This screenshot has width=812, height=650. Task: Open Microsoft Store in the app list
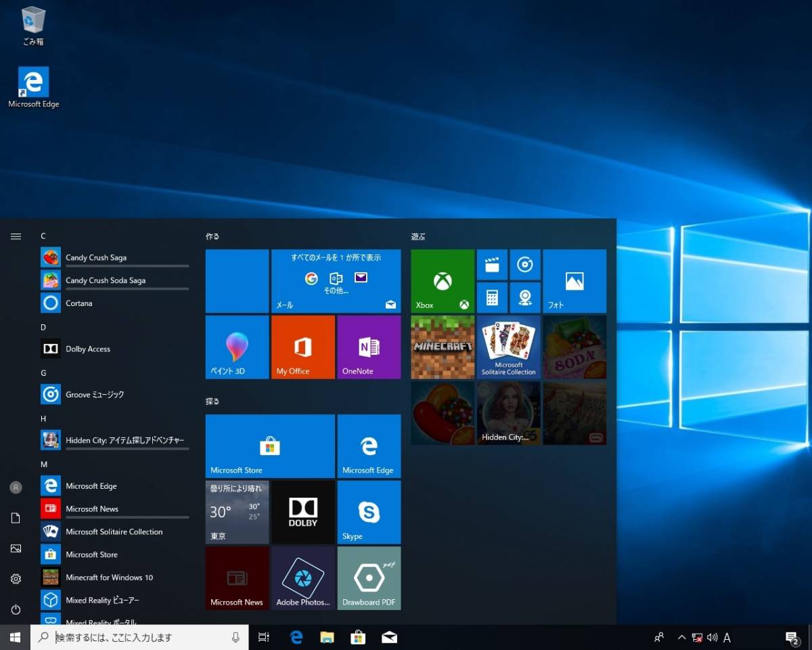click(x=115, y=555)
